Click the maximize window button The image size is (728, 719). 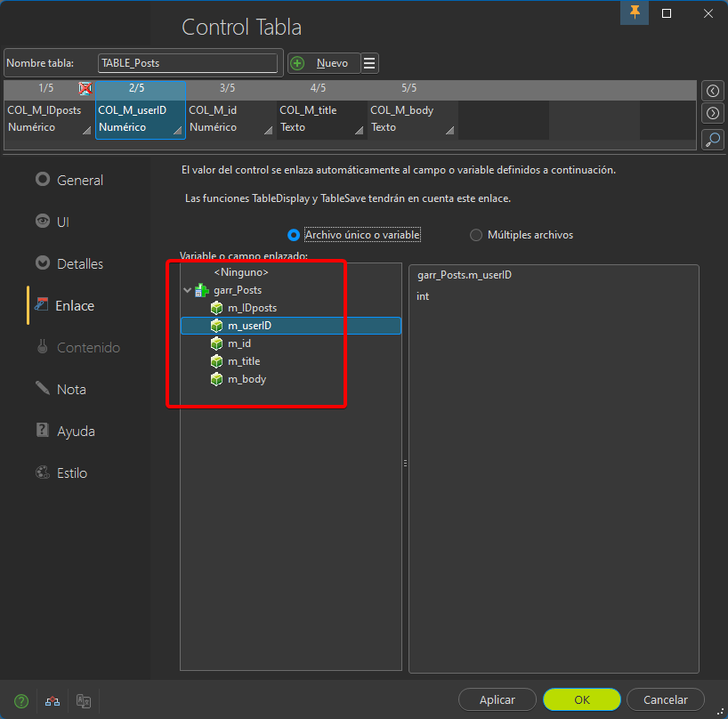click(667, 13)
